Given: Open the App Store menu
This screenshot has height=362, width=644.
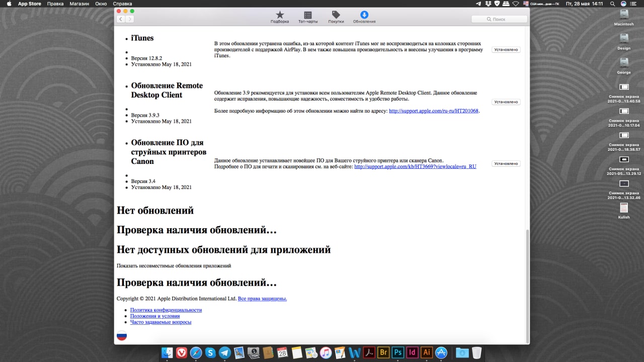Looking at the screenshot, I should pos(30,4).
